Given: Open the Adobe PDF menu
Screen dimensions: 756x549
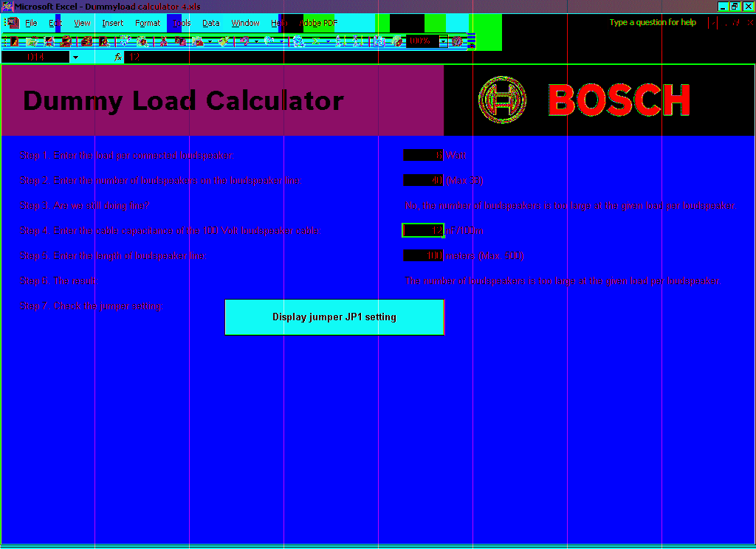Looking at the screenshot, I should (319, 23).
